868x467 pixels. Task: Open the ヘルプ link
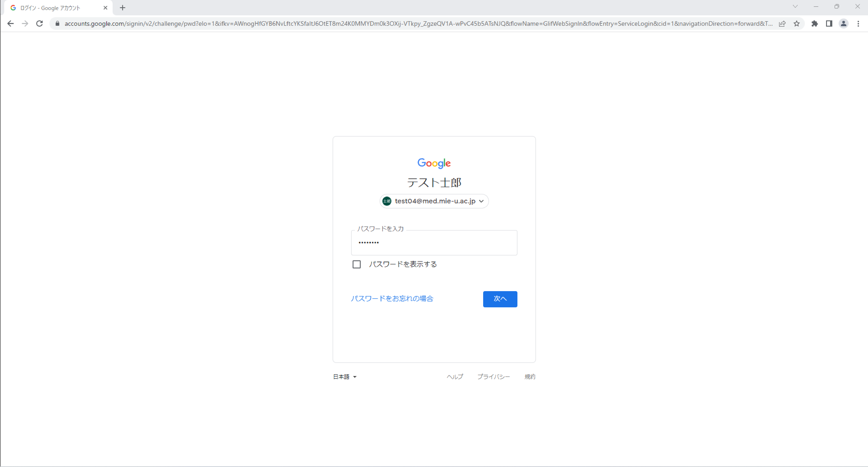tap(455, 377)
